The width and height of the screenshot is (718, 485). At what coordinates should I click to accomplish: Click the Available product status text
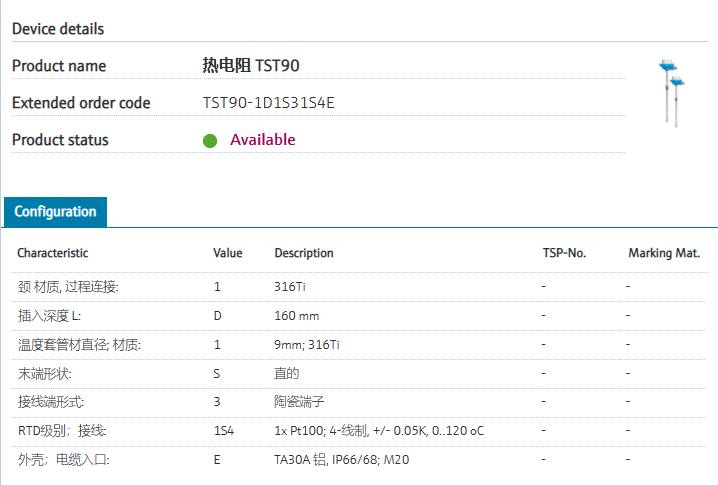[x=263, y=140]
